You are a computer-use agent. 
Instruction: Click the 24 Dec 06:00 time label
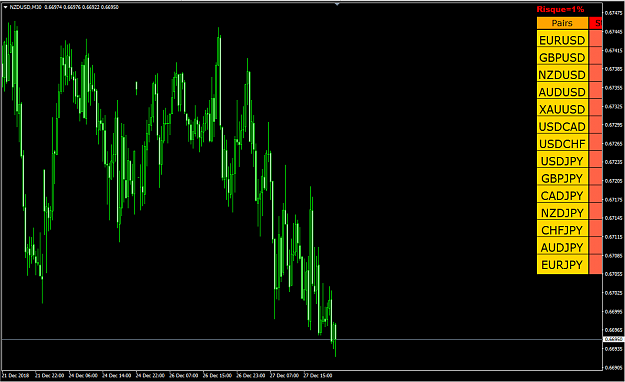[83, 376]
